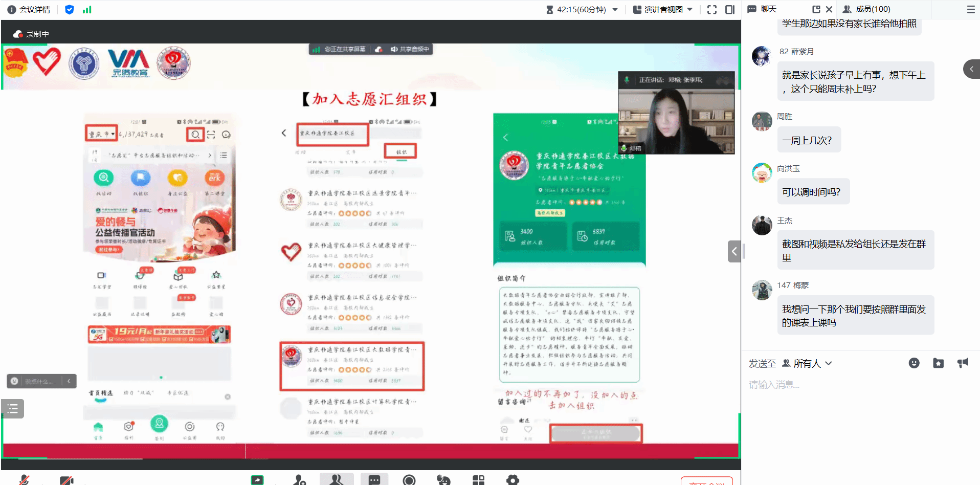The height and width of the screenshot is (485, 980).
Task: Toggle full screen mode icon
Action: 712,10
